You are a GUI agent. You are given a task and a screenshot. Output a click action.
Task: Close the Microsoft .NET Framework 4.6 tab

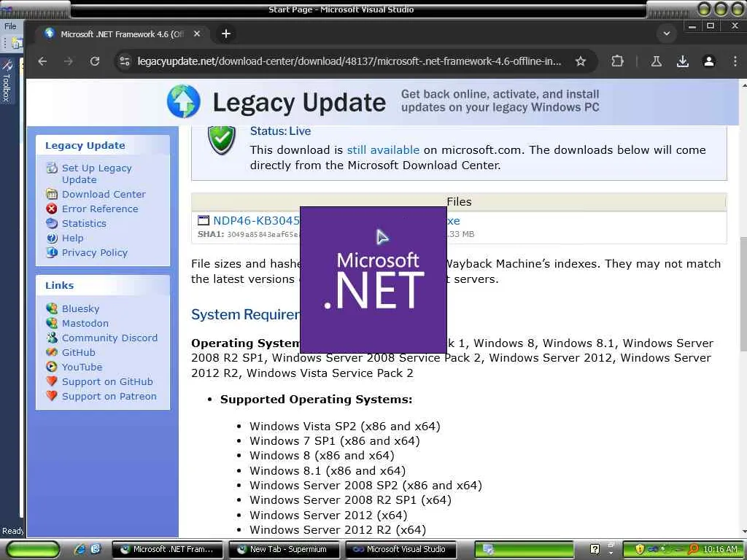[x=197, y=34]
